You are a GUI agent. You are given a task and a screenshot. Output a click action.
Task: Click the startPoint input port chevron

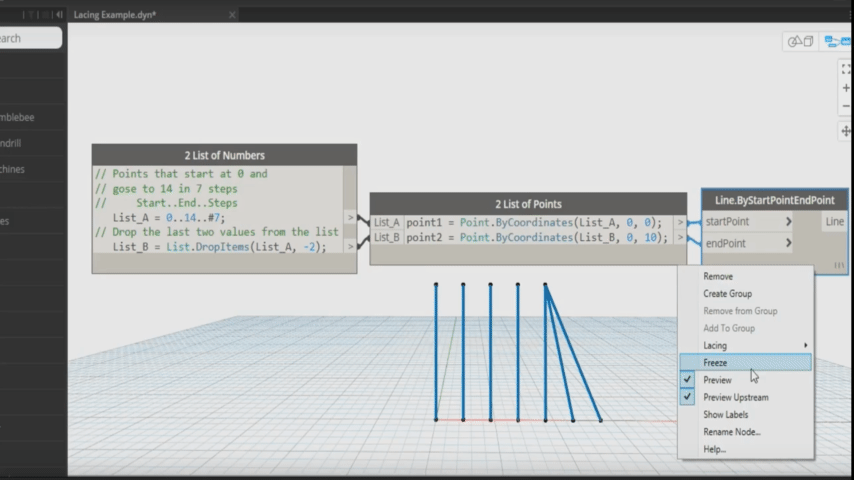tap(788, 222)
